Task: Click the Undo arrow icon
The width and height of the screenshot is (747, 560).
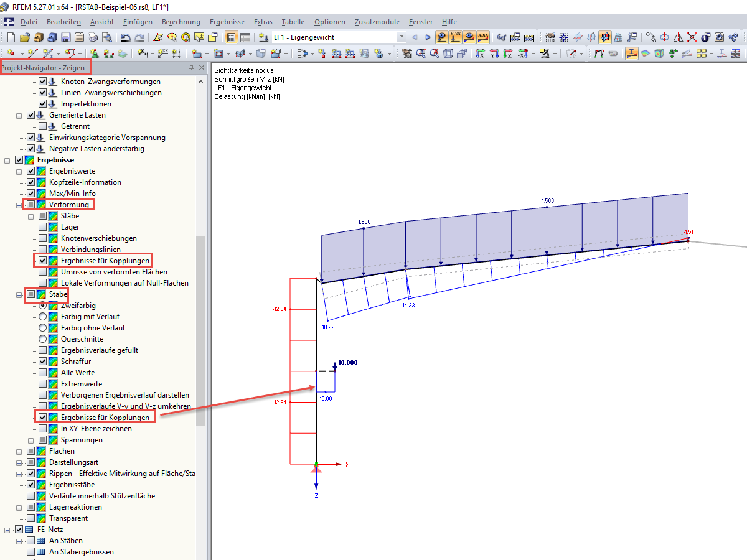Action: (x=125, y=37)
